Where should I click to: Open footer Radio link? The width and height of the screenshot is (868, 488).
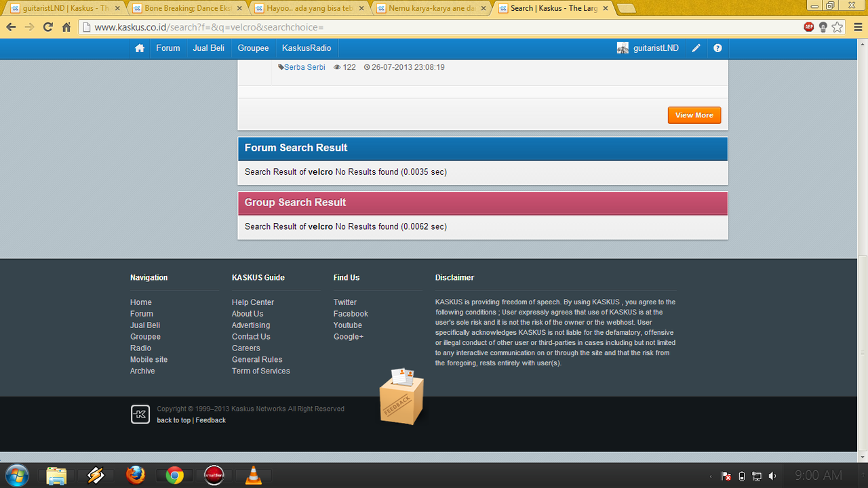[140, 348]
